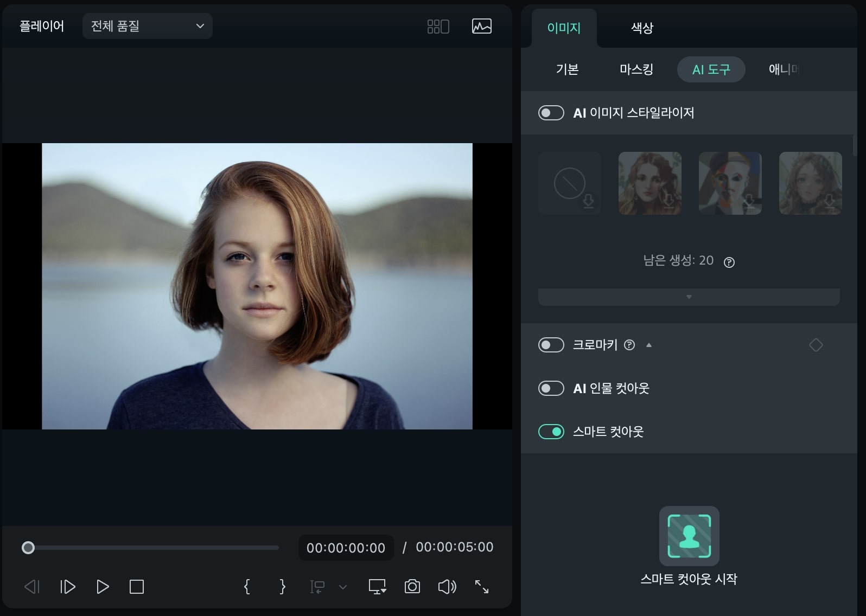Image resolution: width=866 pixels, height=616 pixels.
Task: Click the properties panel vertical scrollbar
Action: click(854, 145)
